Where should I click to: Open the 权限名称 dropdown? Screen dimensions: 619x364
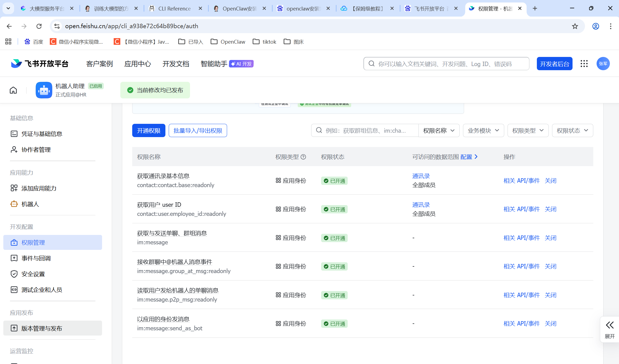pyautogui.click(x=439, y=130)
